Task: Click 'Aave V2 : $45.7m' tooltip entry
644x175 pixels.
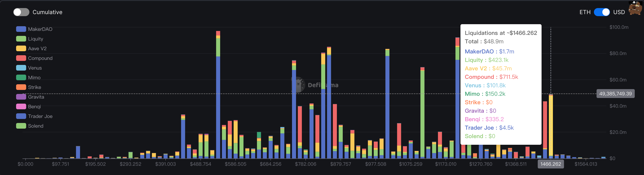Action: pos(488,68)
